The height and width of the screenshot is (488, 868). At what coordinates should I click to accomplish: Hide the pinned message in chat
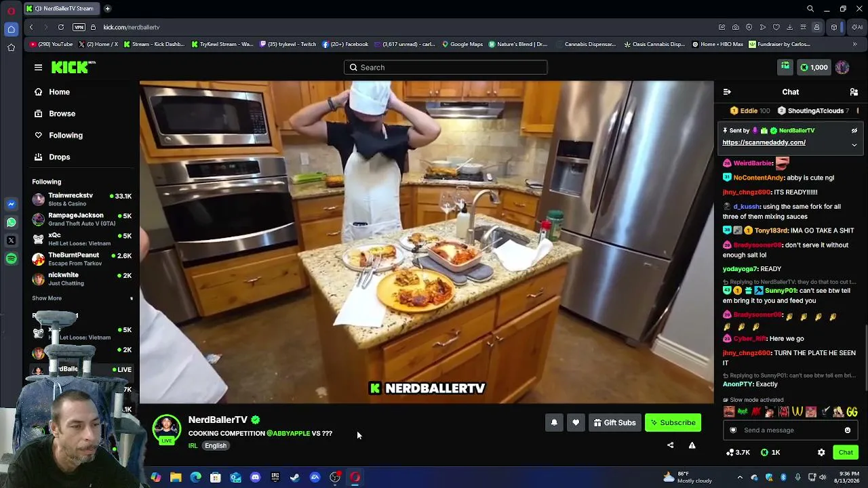[854, 131]
